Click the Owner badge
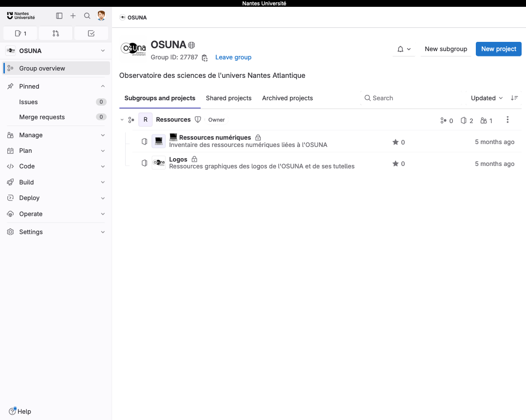 click(216, 120)
